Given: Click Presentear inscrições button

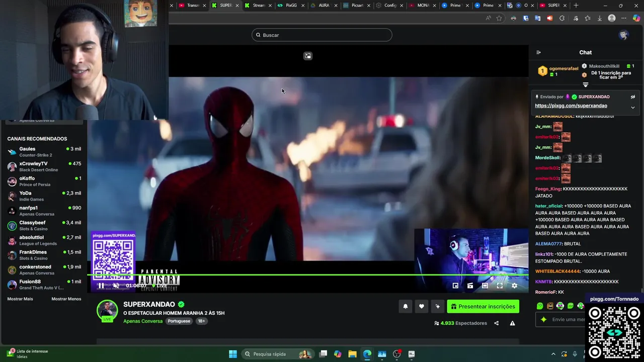Looking at the screenshot, I should 483,306.
